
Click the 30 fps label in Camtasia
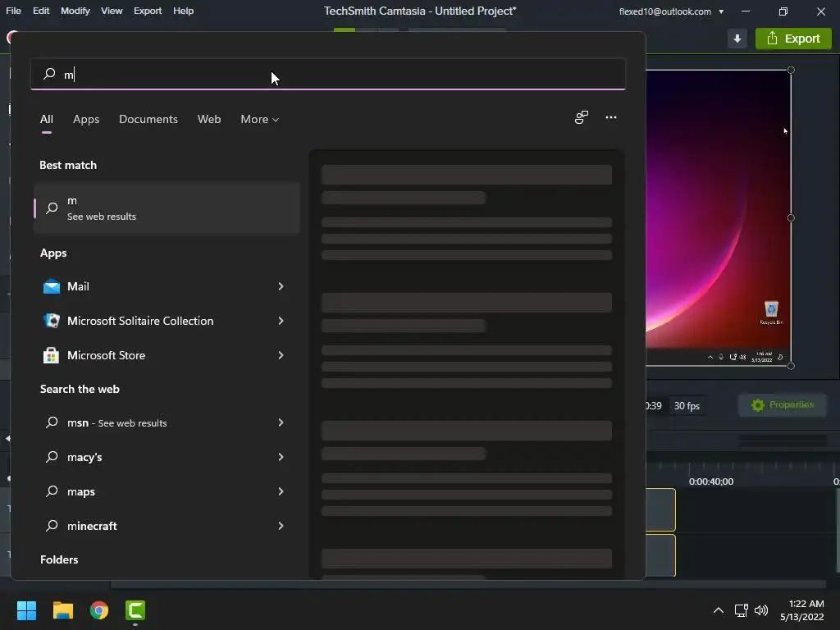(687, 406)
